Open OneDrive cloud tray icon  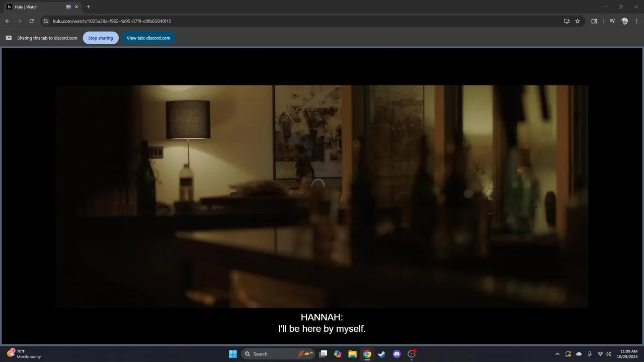tap(579, 354)
